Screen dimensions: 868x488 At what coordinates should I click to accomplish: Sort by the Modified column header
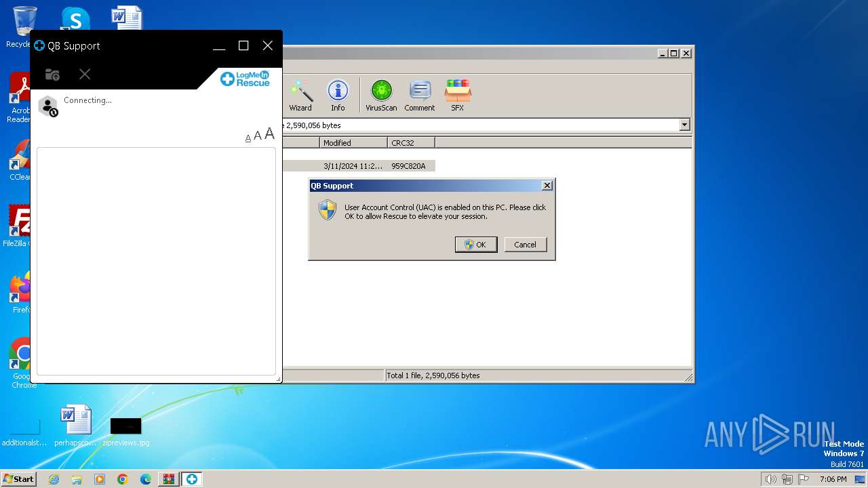(353, 143)
